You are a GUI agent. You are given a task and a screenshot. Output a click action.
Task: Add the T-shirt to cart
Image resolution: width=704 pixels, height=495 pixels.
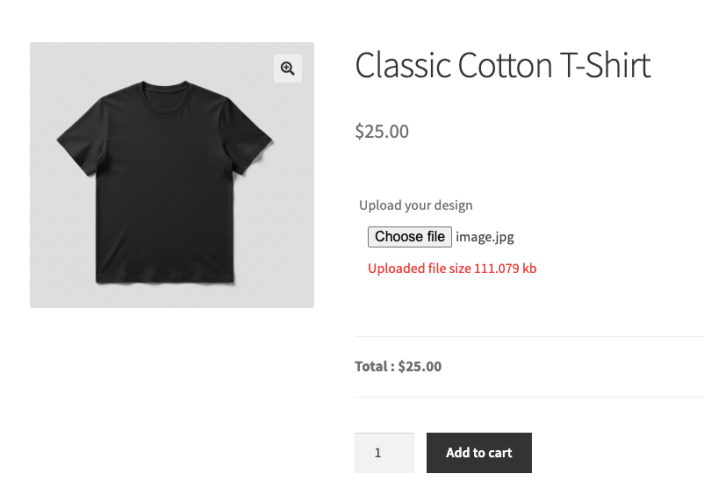[479, 453]
